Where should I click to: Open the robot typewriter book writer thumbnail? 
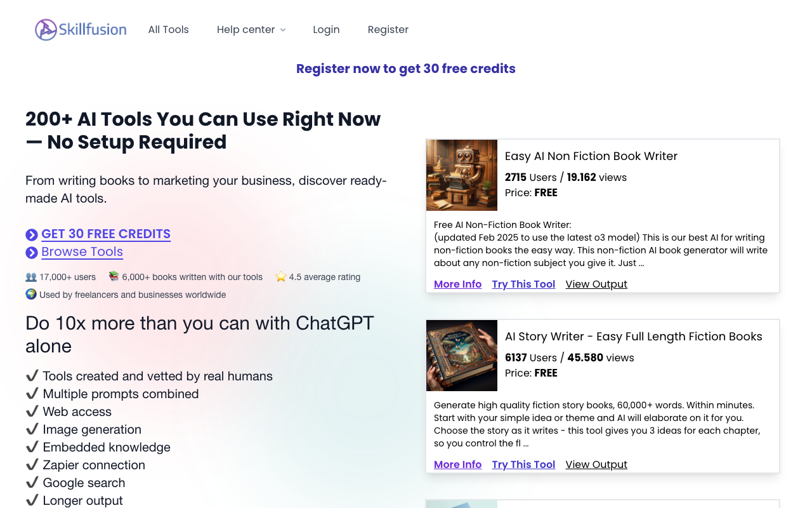[x=462, y=175]
